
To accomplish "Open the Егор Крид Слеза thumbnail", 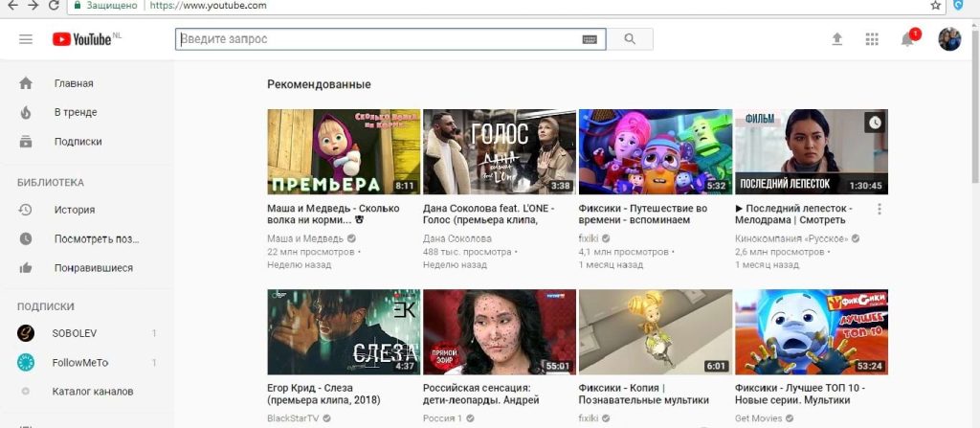I will tap(344, 331).
